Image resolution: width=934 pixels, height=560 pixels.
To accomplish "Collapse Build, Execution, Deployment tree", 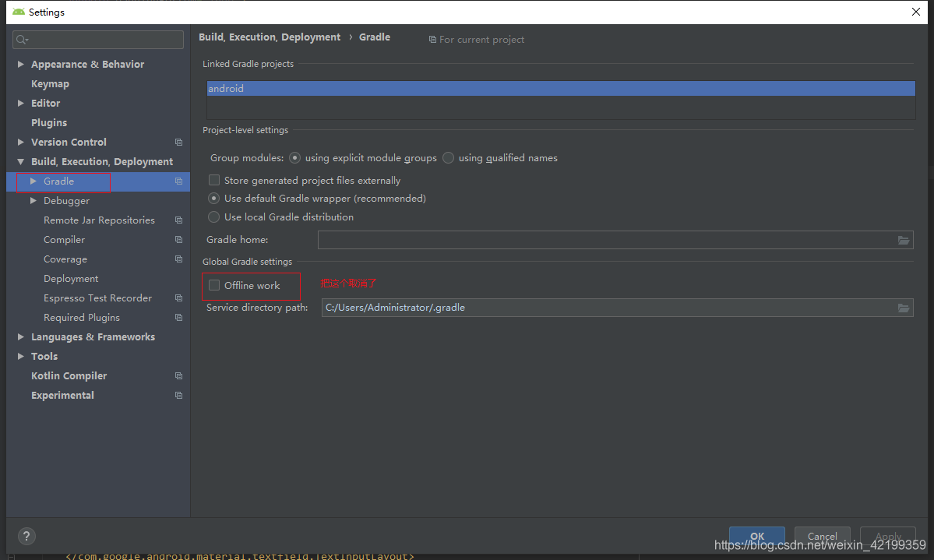I will tap(20, 161).
